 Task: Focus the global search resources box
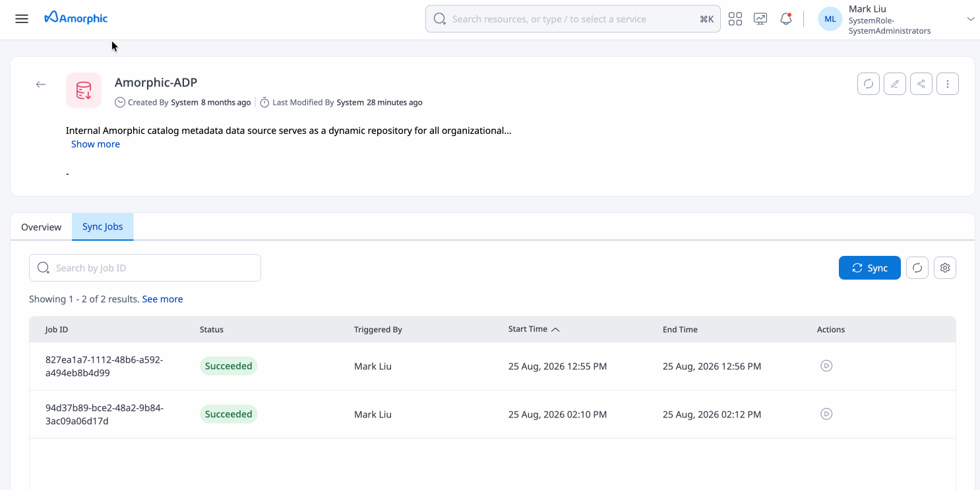[x=572, y=19]
